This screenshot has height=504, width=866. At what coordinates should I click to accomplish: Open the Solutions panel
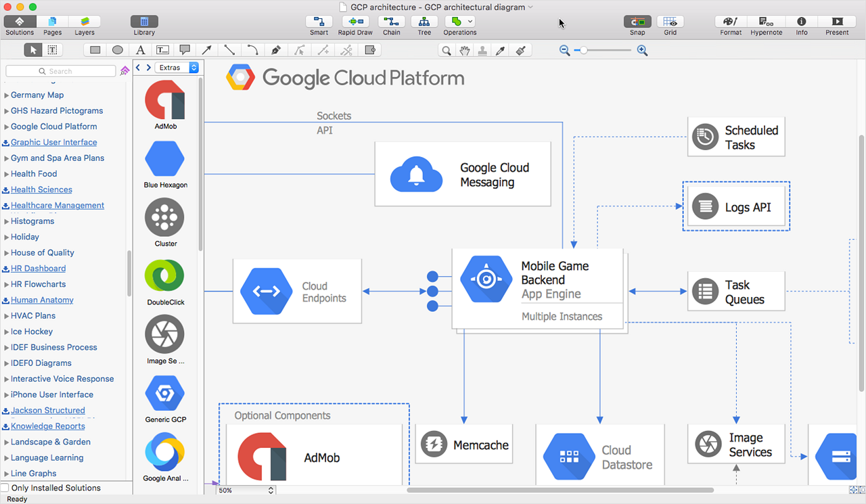pos(19,22)
